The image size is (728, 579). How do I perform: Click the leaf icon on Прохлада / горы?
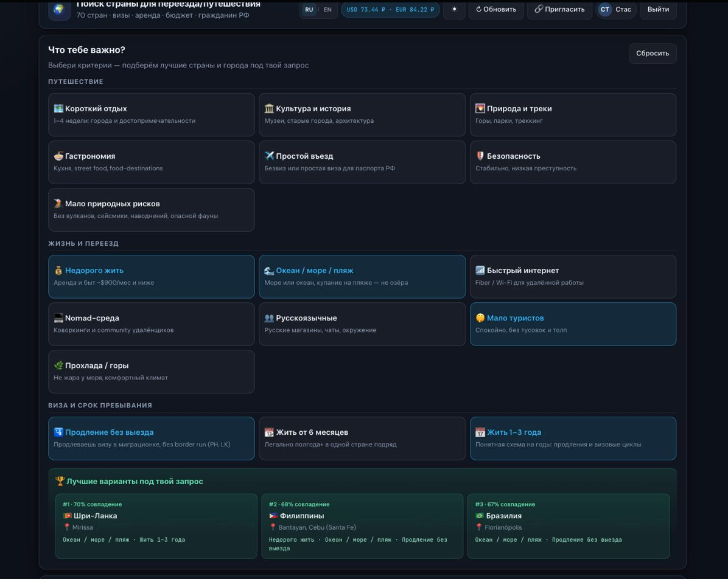pyautogui.click(x=58, y=366)
